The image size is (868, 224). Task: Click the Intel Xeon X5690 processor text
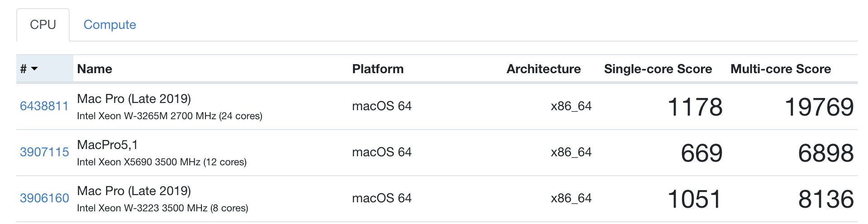click(x=162, y=162)
